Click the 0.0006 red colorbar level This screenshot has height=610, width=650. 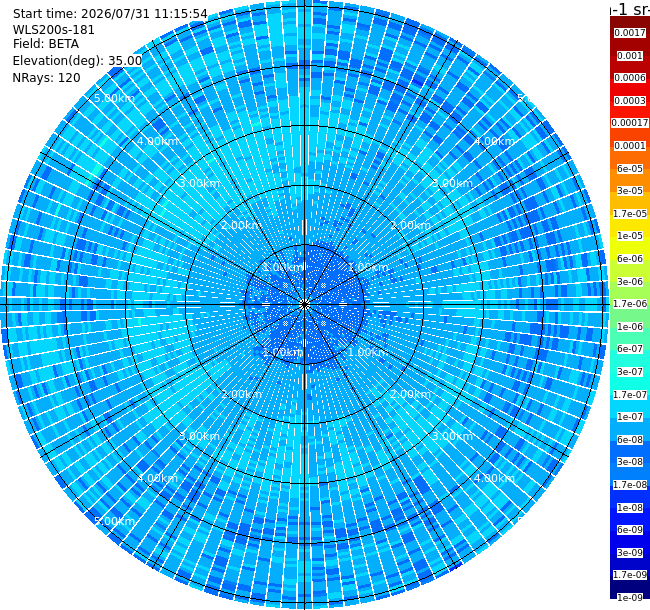(630, 78)
